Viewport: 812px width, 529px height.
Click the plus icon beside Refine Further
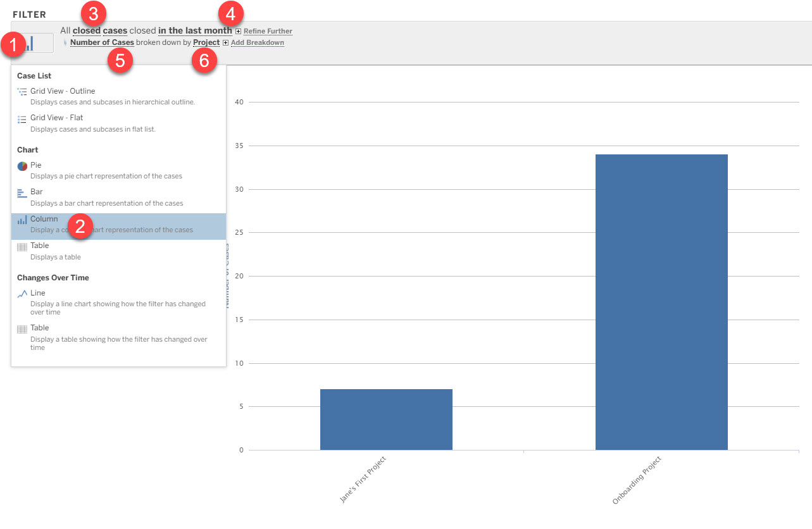[x=238, y=31]
